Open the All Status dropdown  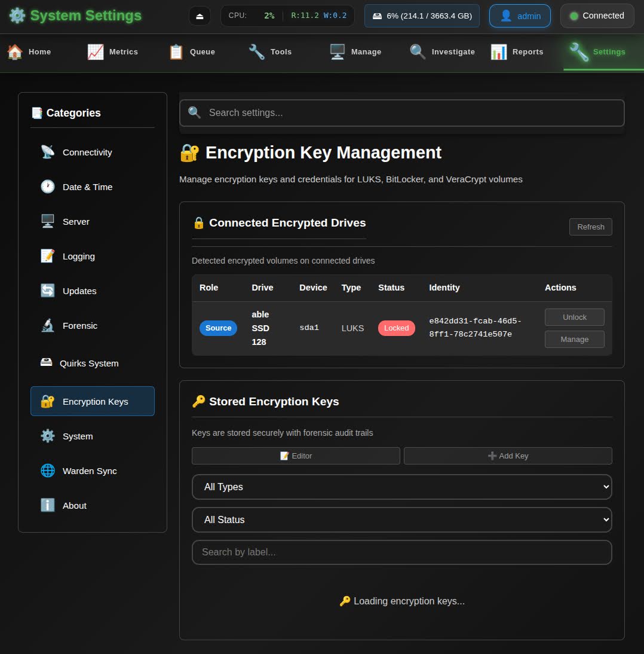402,519
